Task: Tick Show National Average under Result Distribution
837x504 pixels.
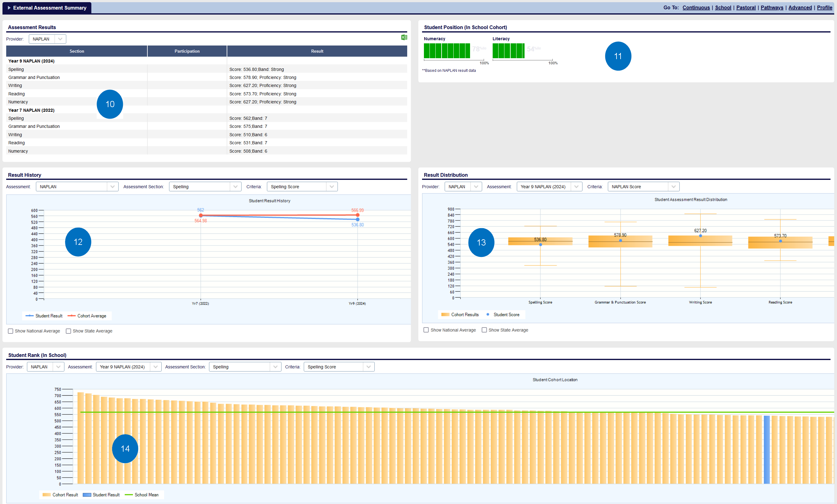Action: [426, 330]
